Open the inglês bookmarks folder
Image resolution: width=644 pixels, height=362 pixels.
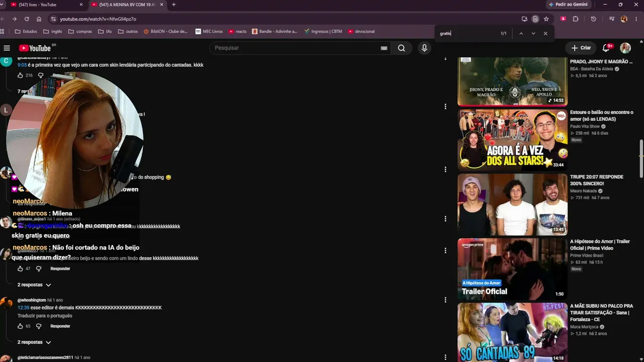[x=53, y=31]
